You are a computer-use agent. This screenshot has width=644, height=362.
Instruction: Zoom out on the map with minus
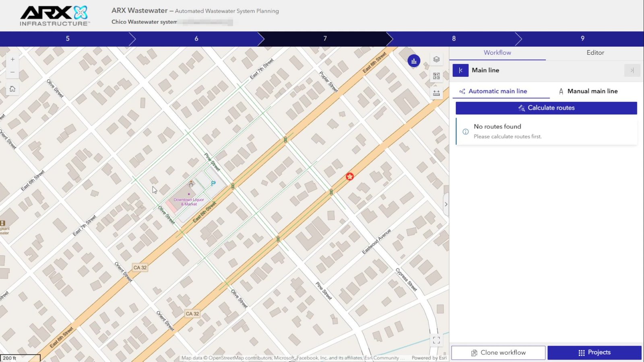(x=12, y=72)
